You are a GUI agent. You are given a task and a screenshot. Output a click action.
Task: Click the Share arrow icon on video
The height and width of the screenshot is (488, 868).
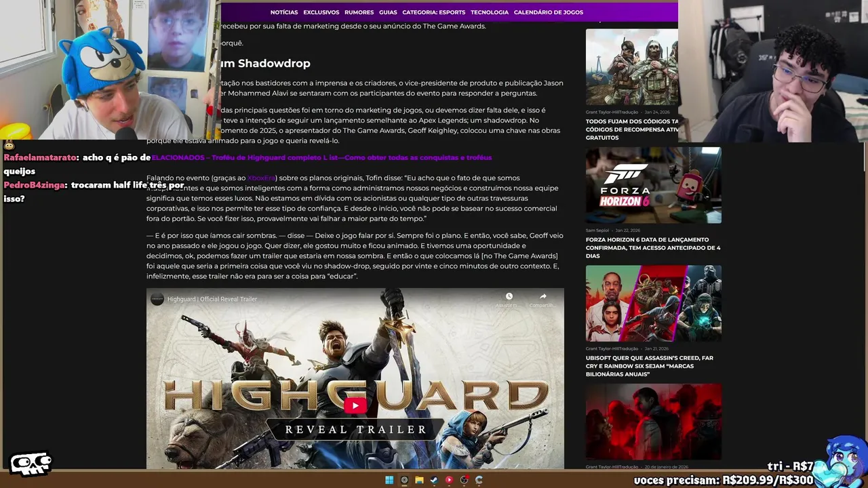point(542,296)
